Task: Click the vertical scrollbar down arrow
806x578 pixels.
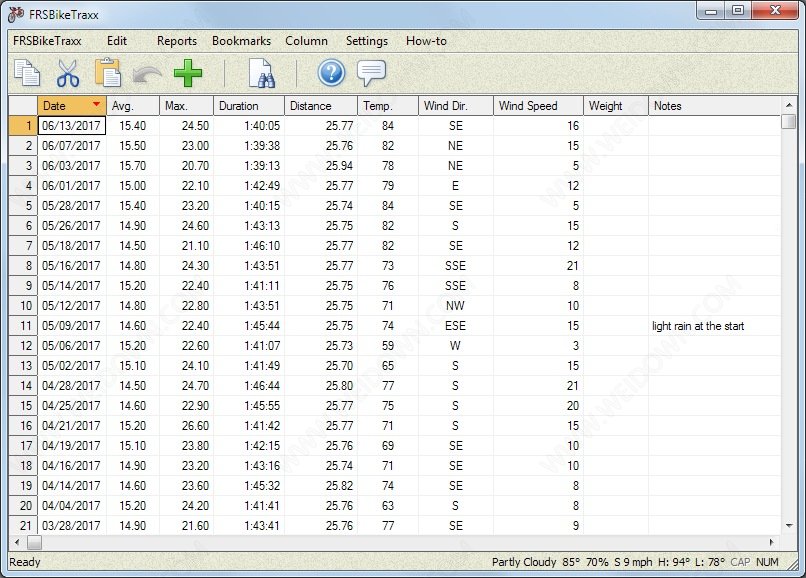Action: click(x=789, y=526)
